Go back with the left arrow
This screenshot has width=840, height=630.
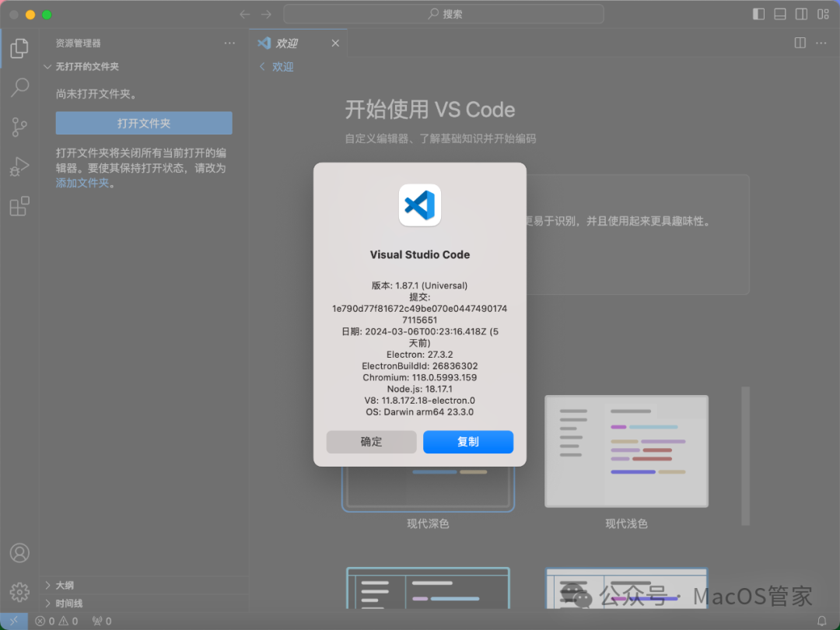pos(245,15)
